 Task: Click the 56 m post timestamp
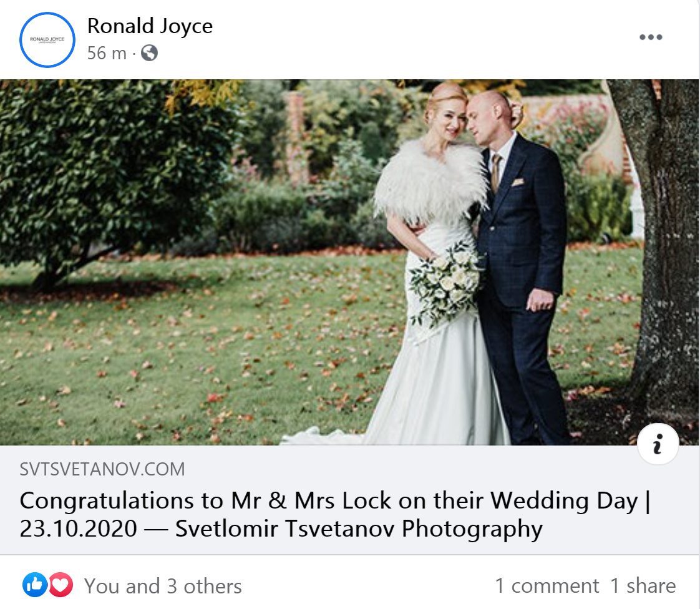tap(107, 53)
